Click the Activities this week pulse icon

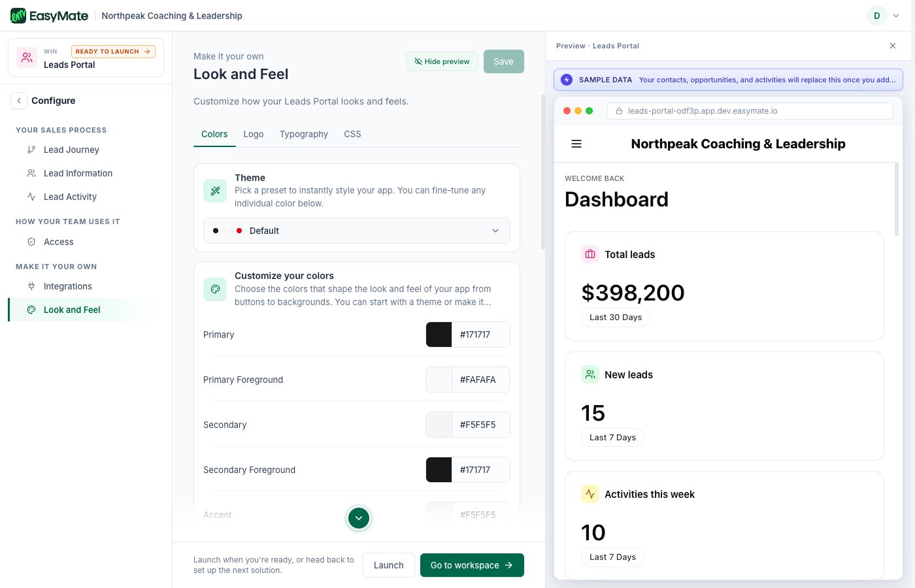point(590,494)
